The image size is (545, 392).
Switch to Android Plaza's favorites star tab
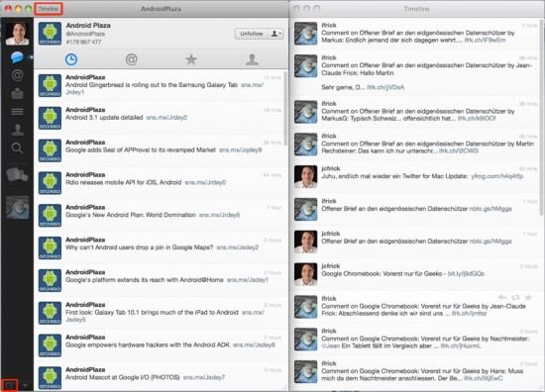click(191, 59)
